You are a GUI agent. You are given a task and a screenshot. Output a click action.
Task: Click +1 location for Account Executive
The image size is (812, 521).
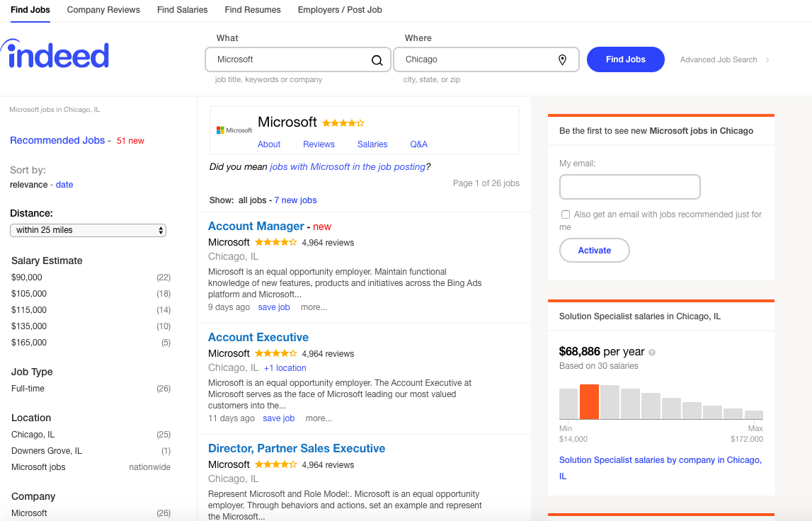click(285, 368)
